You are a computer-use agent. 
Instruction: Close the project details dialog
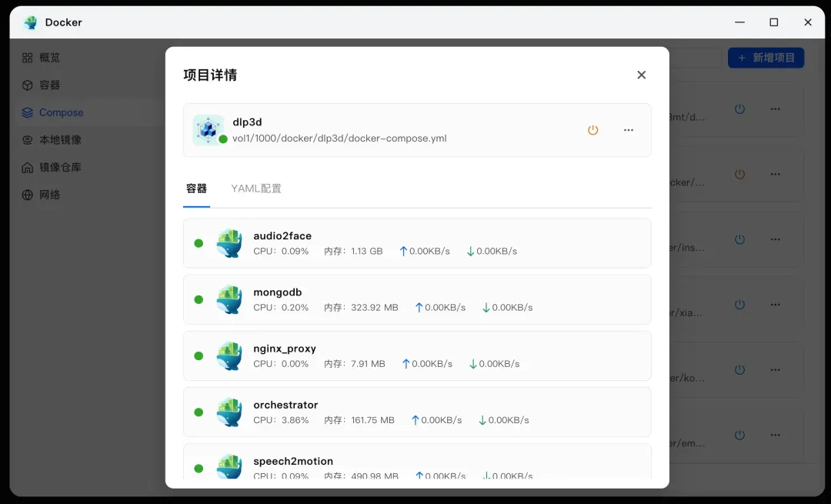coord(641,75)
